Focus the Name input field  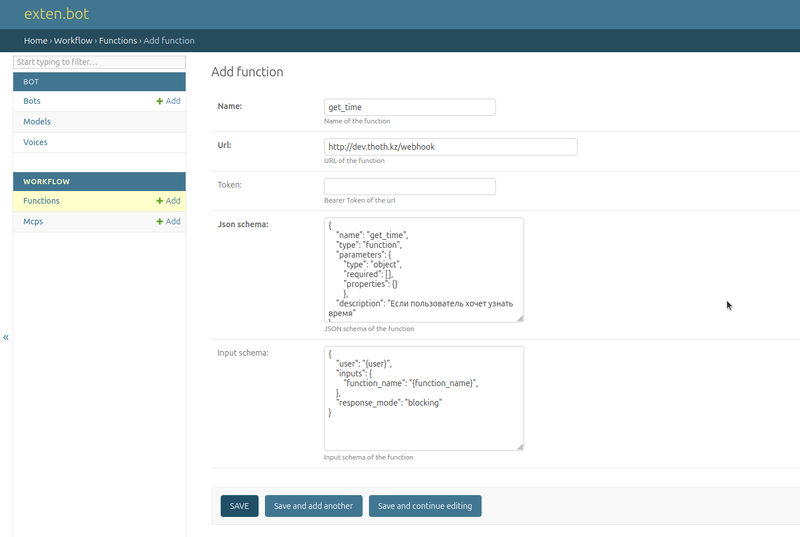(x=410, y=107)
